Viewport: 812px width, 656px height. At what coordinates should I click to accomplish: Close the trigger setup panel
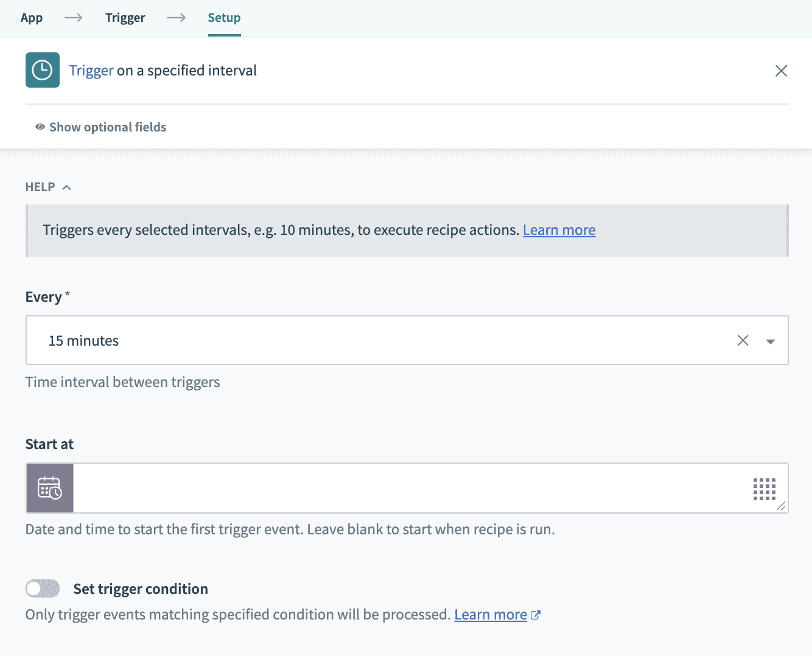[782, 71]
